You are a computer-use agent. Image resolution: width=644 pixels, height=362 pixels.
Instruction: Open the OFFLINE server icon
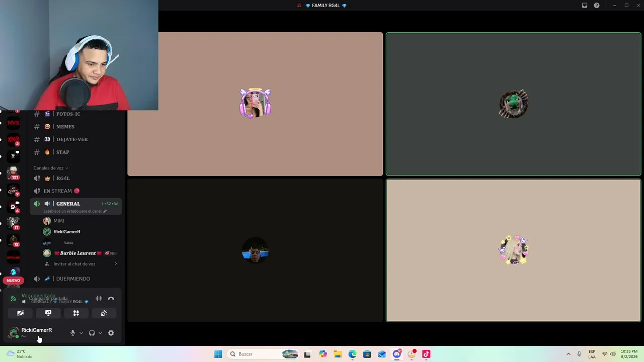pos(14,257)
